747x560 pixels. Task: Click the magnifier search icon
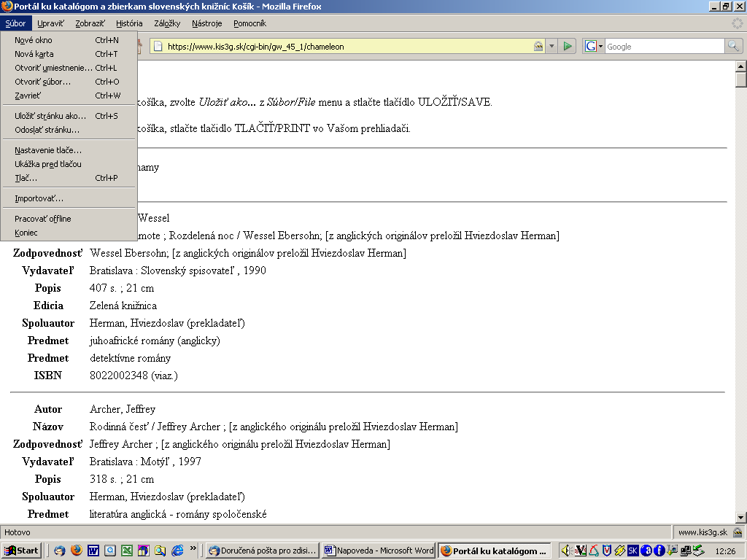click(732, 46)
